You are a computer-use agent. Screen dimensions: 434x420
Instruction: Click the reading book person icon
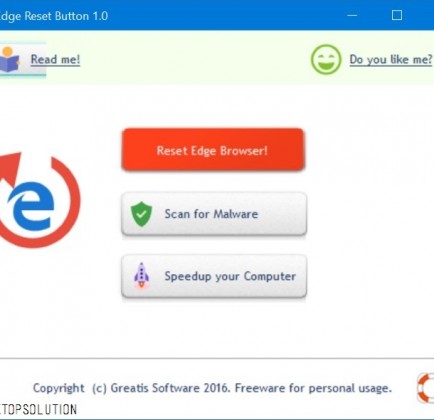pos(10,60)
